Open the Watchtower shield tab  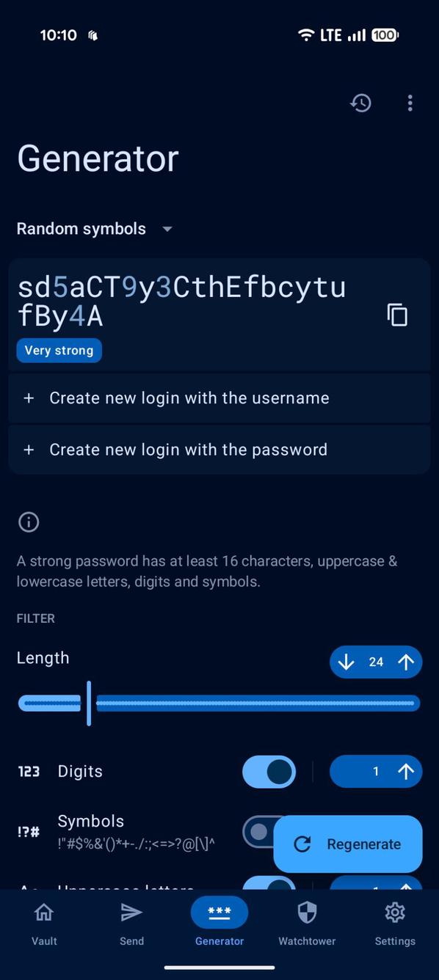(x=307, y=923)
